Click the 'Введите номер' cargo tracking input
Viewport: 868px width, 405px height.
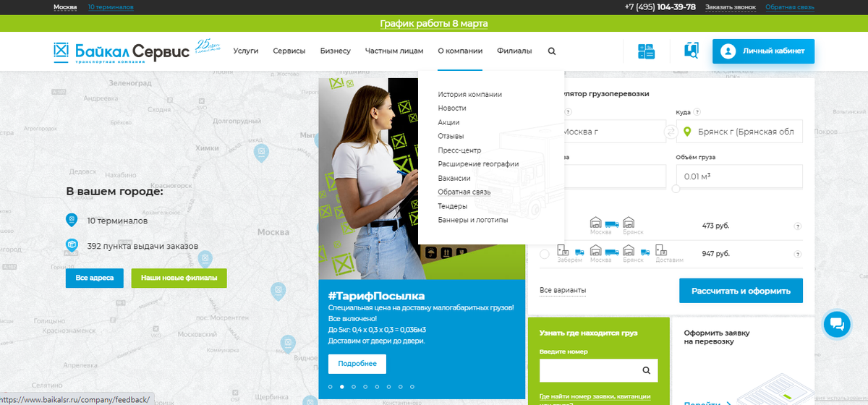(599, 370)
